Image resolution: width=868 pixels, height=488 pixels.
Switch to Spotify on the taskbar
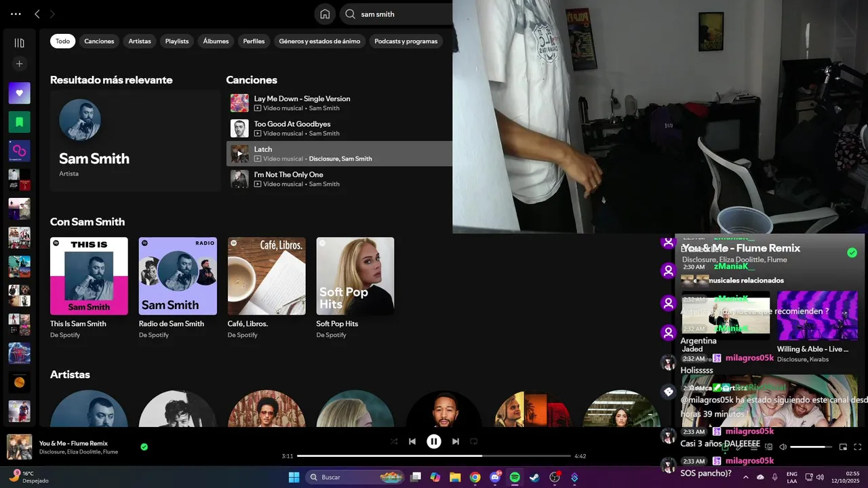tap(515, 477)
